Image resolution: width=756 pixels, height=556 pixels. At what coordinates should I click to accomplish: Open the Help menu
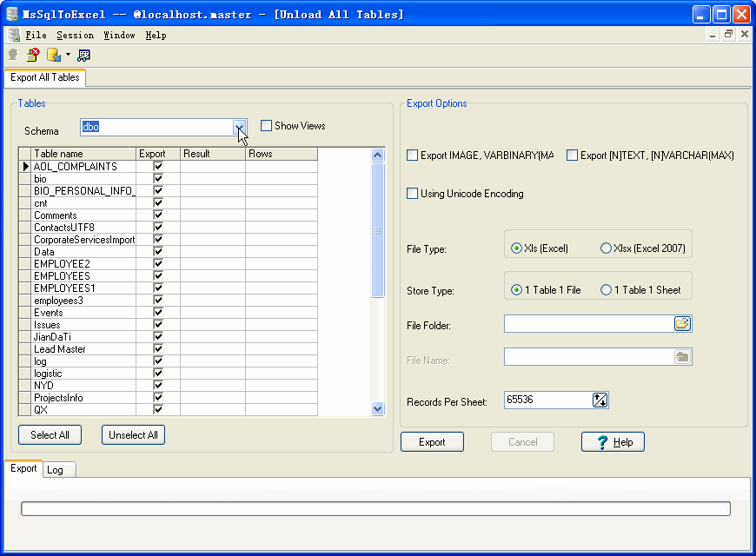point(156,36)
